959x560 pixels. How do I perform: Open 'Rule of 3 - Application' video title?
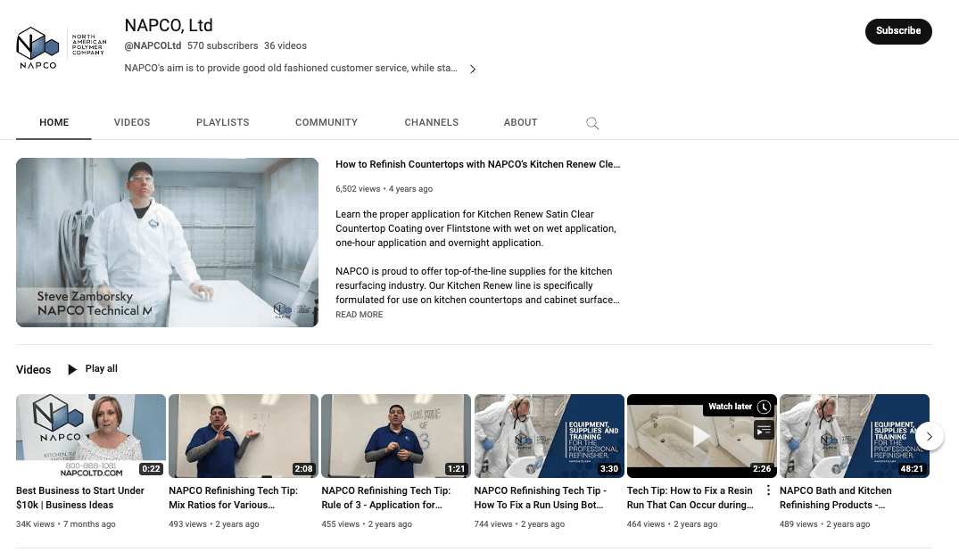386,498
